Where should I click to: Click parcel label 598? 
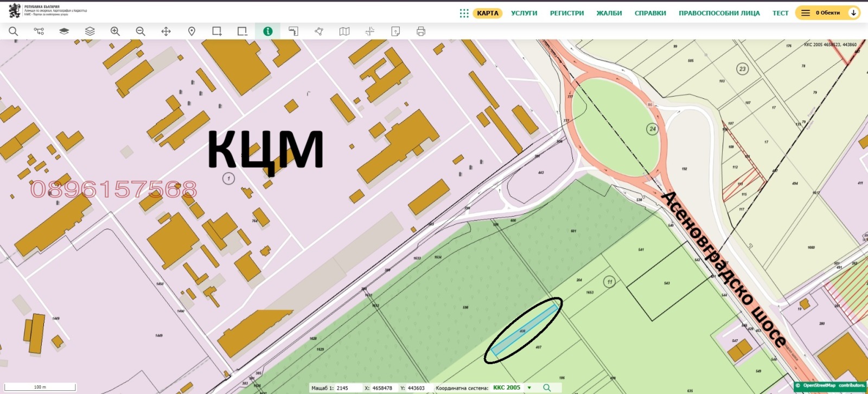pyautogui.click(x=465, y=308)
